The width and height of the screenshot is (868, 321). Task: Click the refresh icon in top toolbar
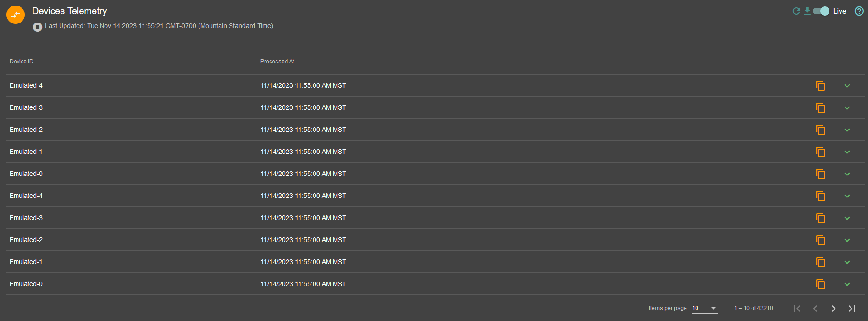796,11
